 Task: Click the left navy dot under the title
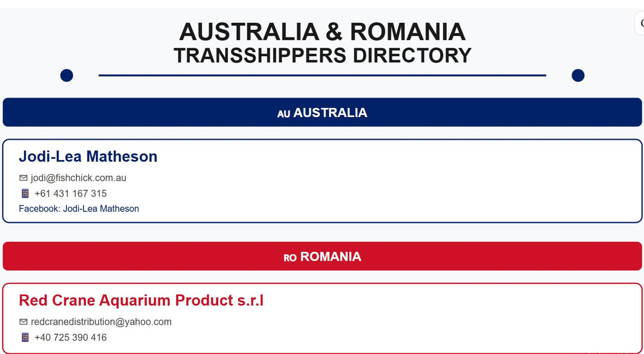(x=67, y=76)
